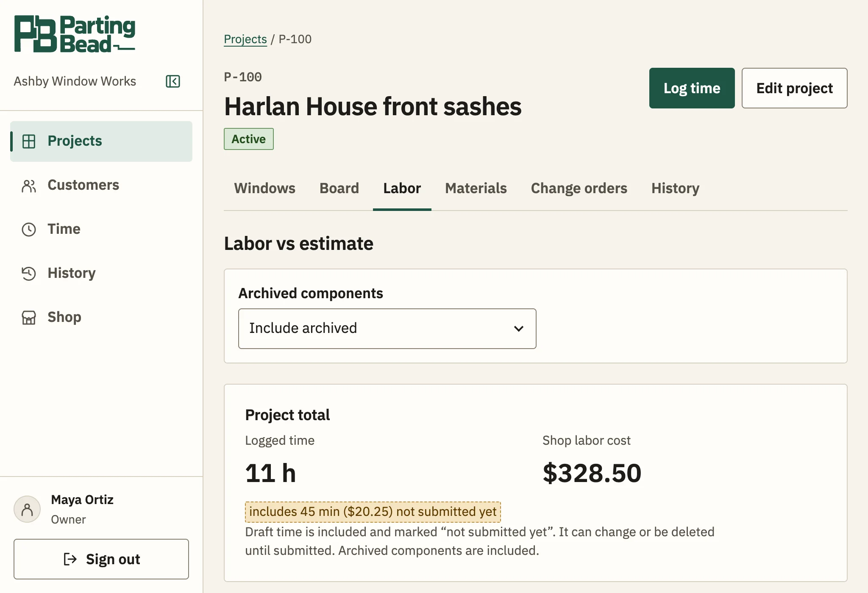
Task: Click the Project total heading
Action: tap(287, 415)
